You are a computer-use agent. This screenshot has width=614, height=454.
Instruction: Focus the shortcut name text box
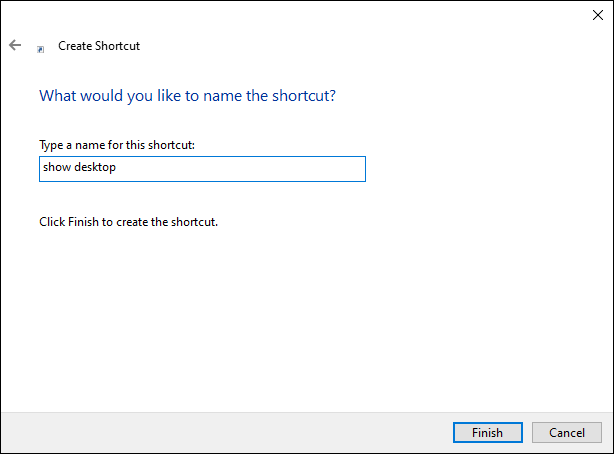coord(201,168)
